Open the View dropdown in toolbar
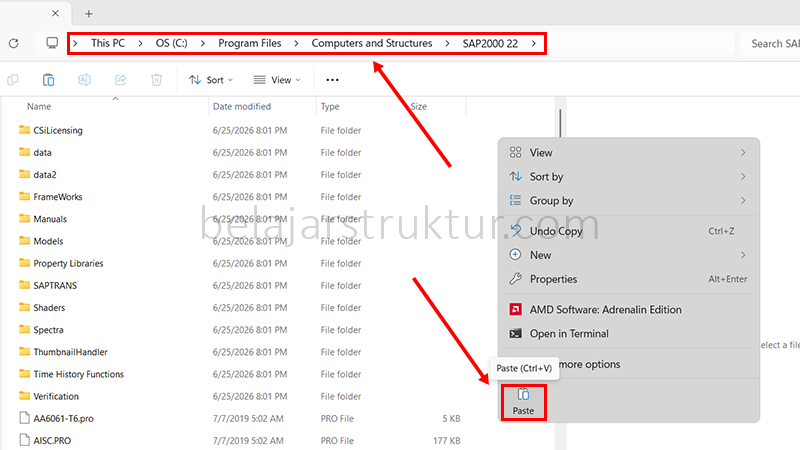 tap(277, 80)
